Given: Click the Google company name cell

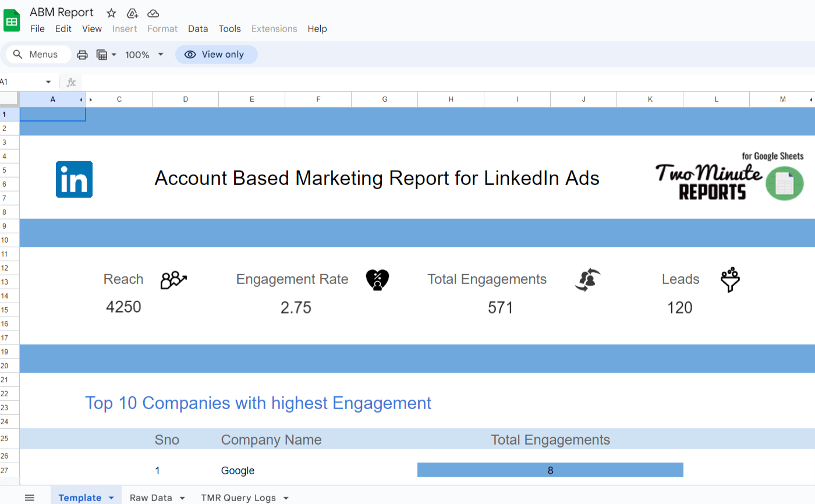Looking at the screenshot, I should pos(238,471).
